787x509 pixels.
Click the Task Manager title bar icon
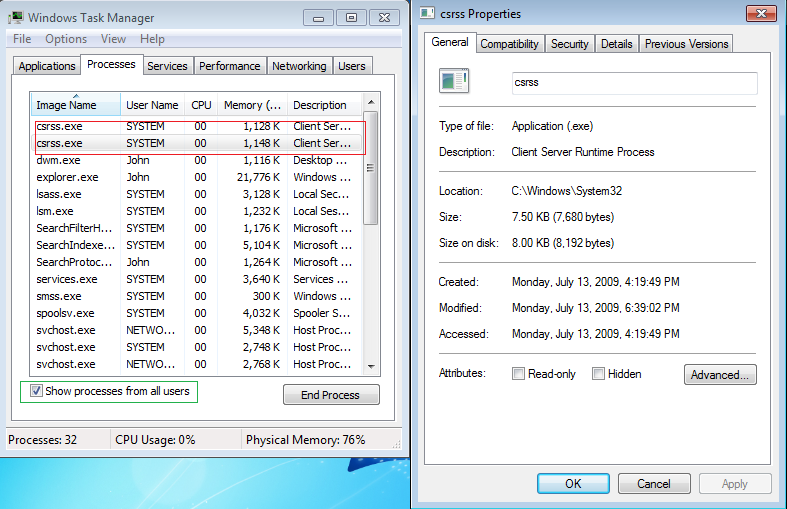click(16, 18)
